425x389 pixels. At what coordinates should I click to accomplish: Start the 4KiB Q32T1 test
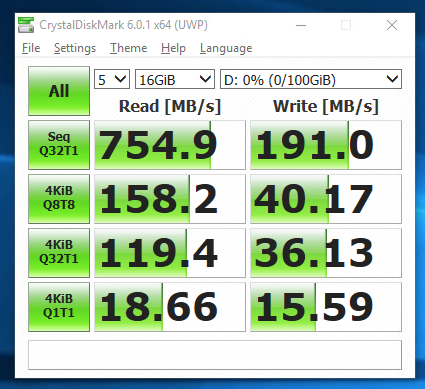tap(59, 253)
